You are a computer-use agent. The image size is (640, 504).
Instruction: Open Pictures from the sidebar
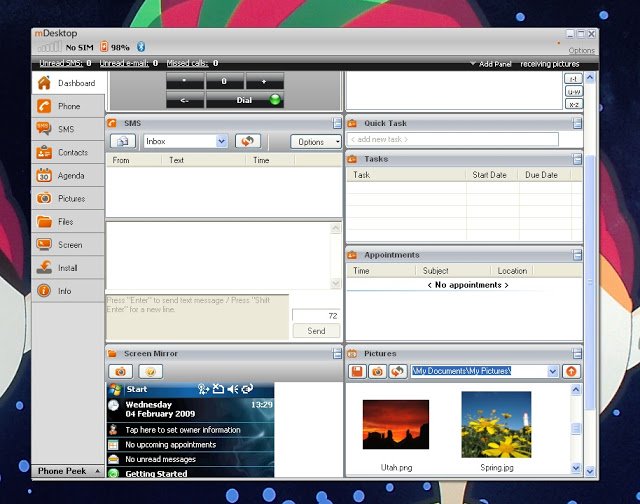[x=68, y=198]
